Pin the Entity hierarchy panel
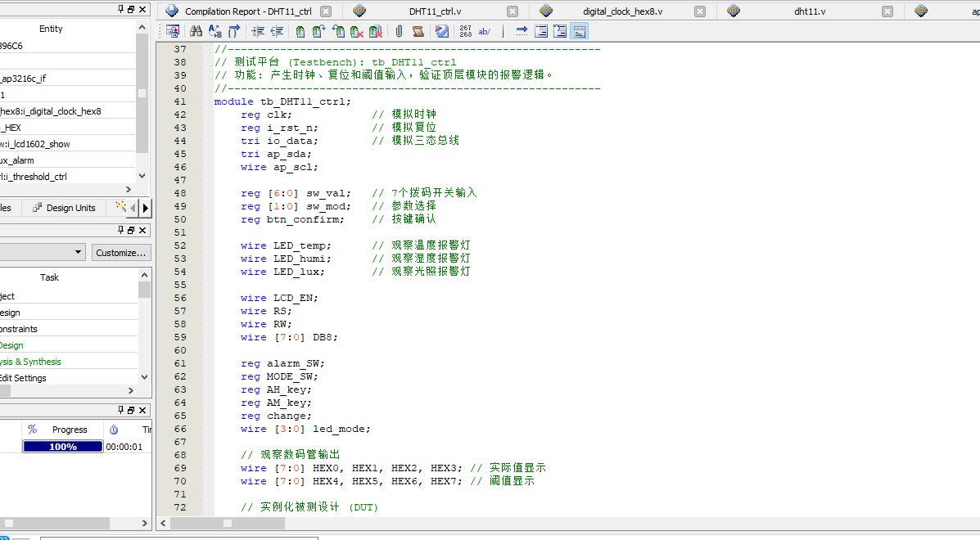 click(x=120, y=9)
